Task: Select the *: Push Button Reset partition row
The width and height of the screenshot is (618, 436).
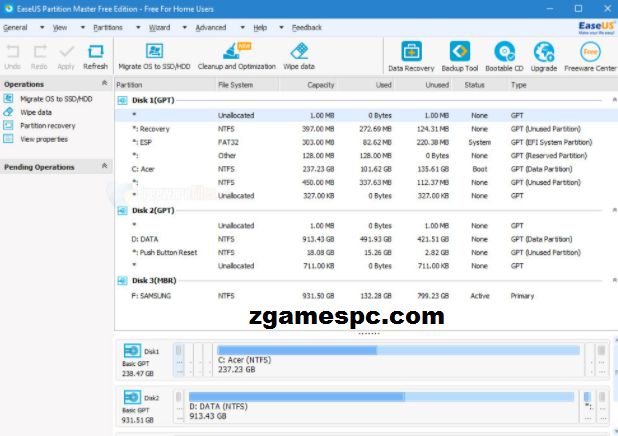Action: coord(366,253)
